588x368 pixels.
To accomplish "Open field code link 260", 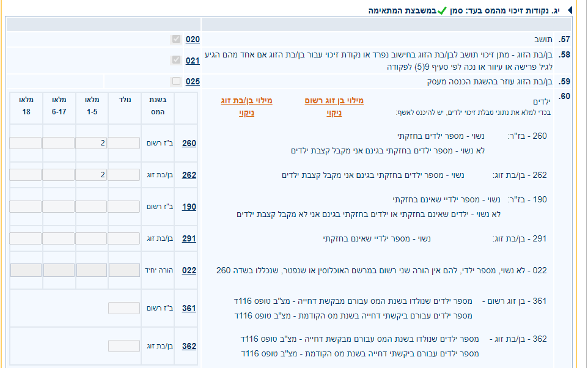I will tap(189, 143).
